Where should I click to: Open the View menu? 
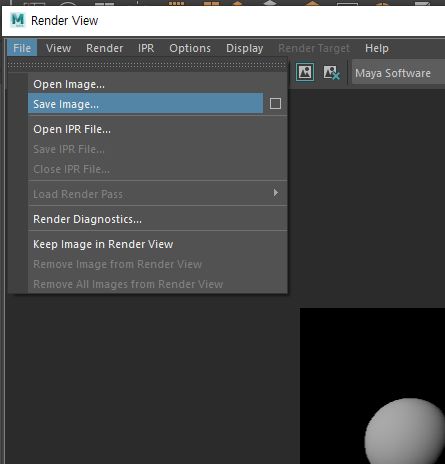click(x=59, y=48)
